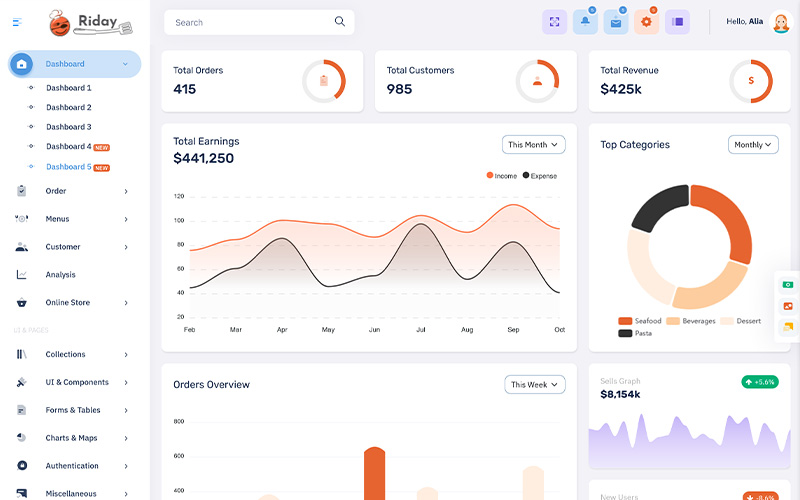Click the Total Customers person ring icon
800x500 pixels.
pos(537,81)
